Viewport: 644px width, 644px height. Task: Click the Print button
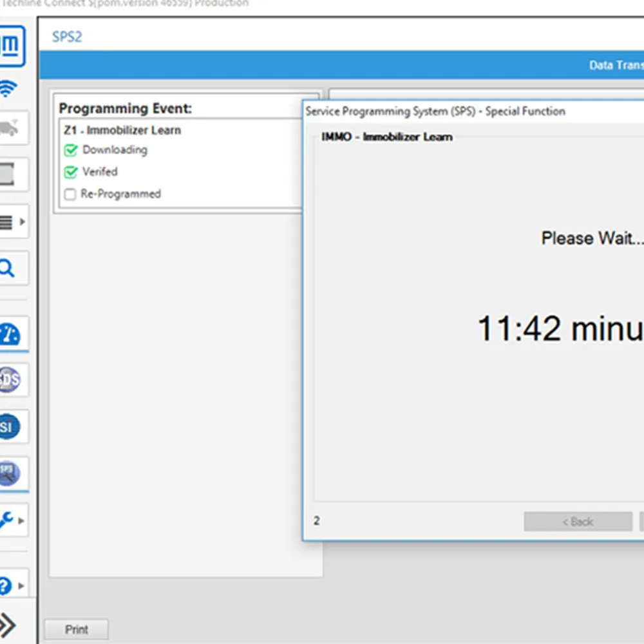77,629
